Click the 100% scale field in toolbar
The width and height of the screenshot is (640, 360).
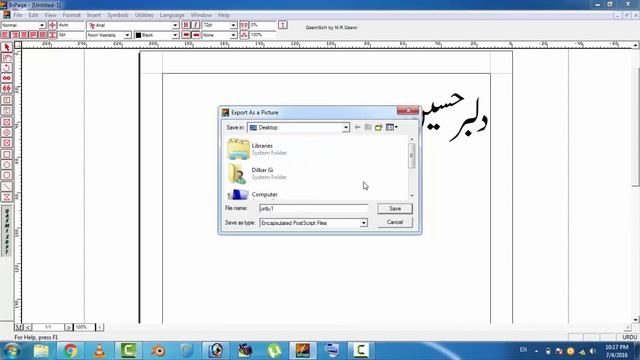(263, 35)
